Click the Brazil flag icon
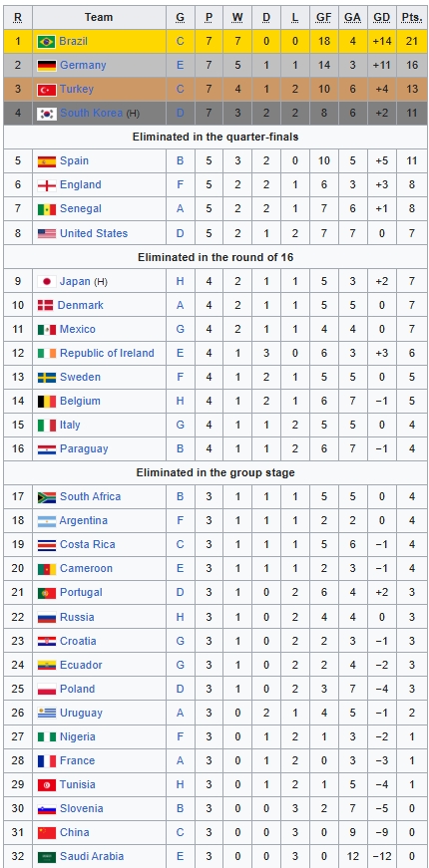This screenshot has height=868, width=429. [x=47, y=42]
